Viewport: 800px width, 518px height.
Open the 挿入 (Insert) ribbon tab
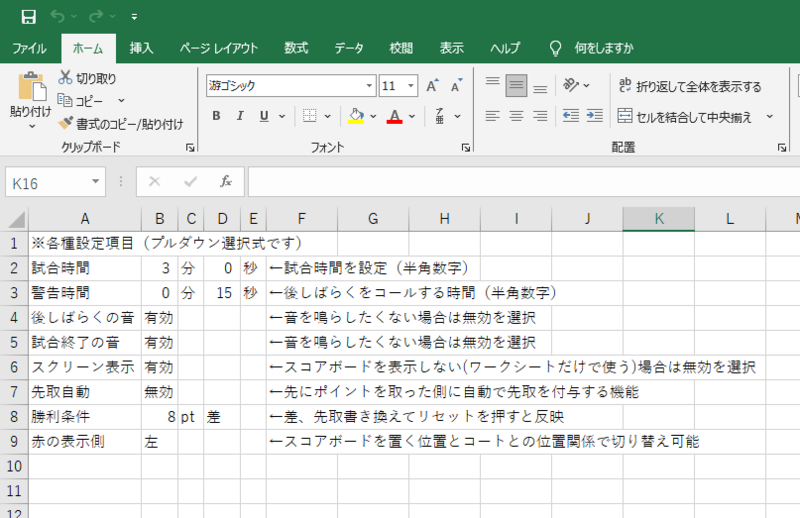pos(141,48)
